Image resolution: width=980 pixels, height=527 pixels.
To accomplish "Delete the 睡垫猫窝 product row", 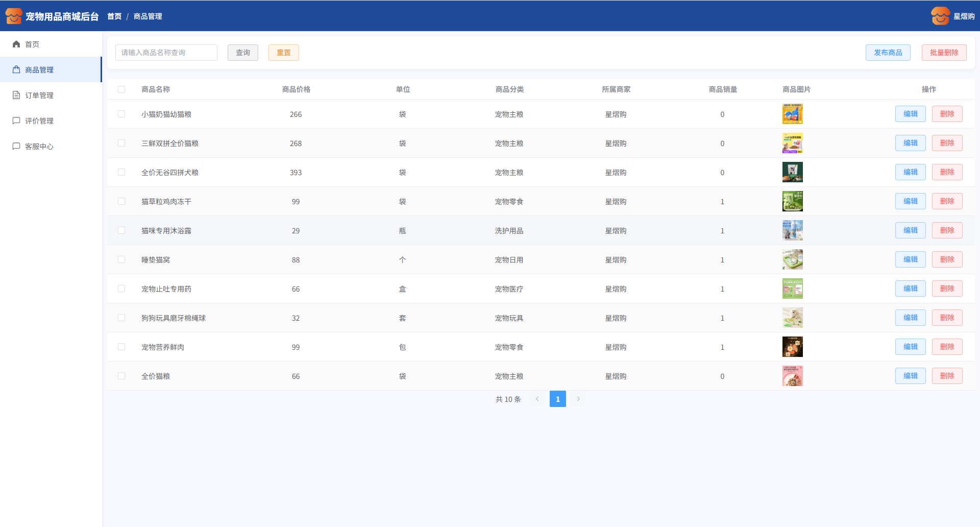I will [947, 260].
